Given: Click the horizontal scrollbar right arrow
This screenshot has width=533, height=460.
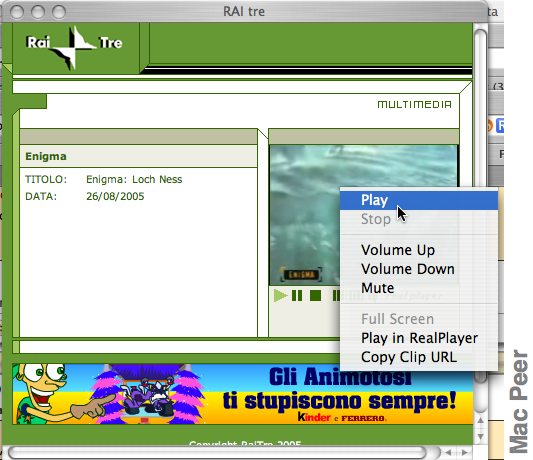Looking at the screenshot, I should pyautogui.click(x=464, y=452).
